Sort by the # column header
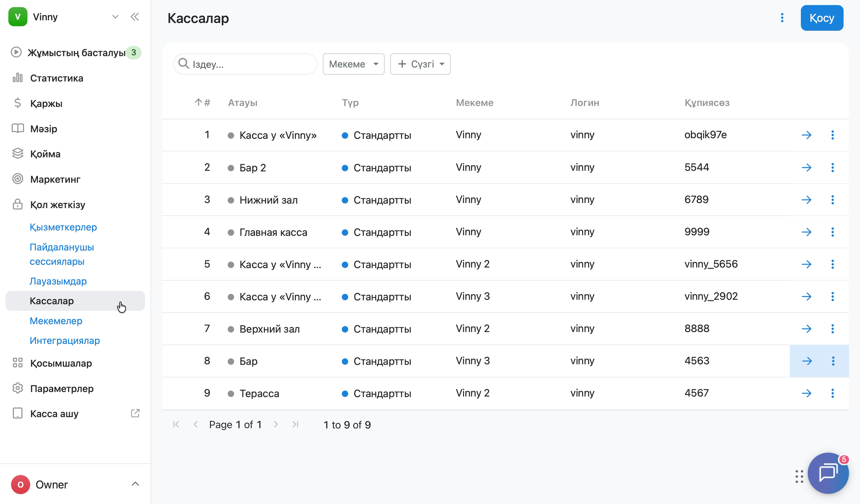This screenshot has width=860, height=504. (203, 102)
